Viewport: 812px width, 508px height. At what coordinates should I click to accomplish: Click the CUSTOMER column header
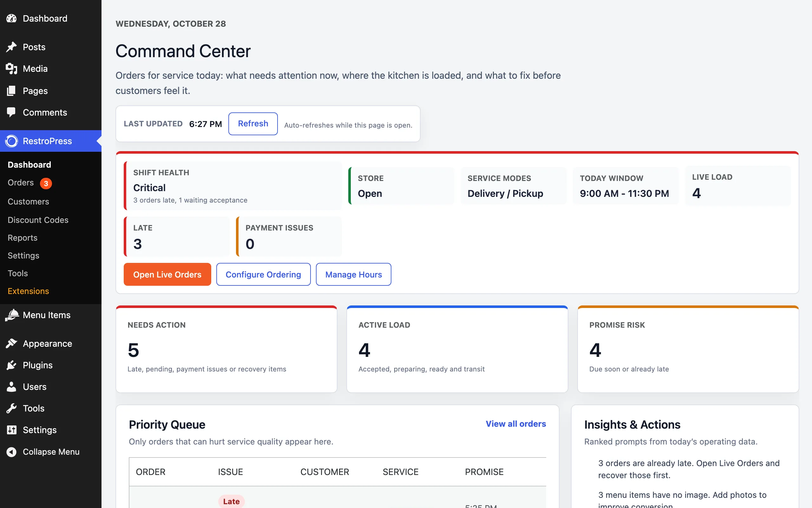tap(325, 472)
